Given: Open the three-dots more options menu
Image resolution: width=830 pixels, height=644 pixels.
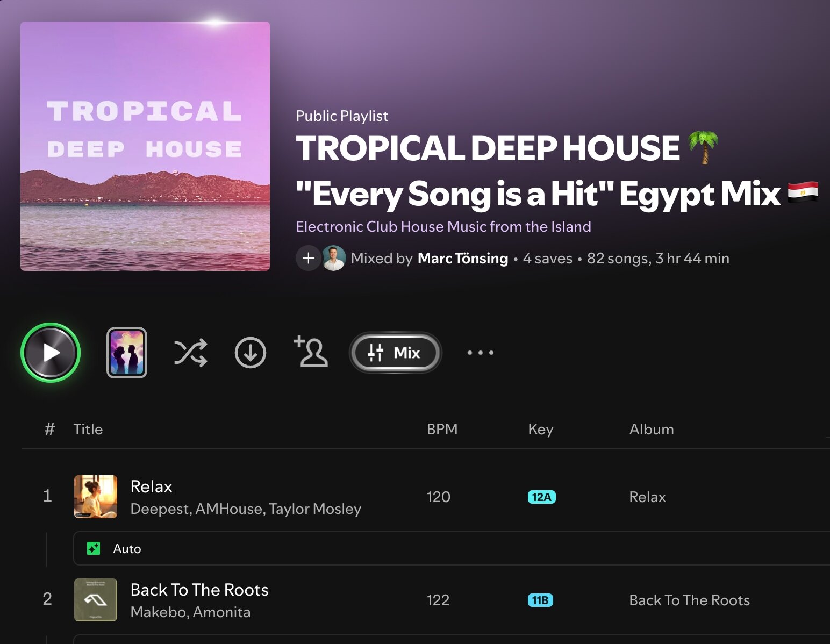Looking at the screenshot, I should pyautogui.click(x=480, y=353).
